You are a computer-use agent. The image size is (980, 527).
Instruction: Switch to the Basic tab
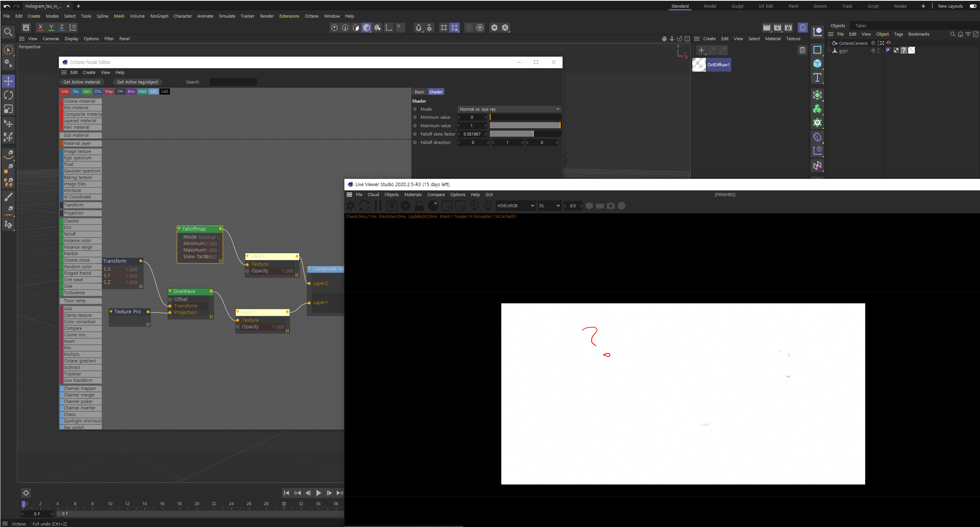pyautogui.click(x=419, y=92)
